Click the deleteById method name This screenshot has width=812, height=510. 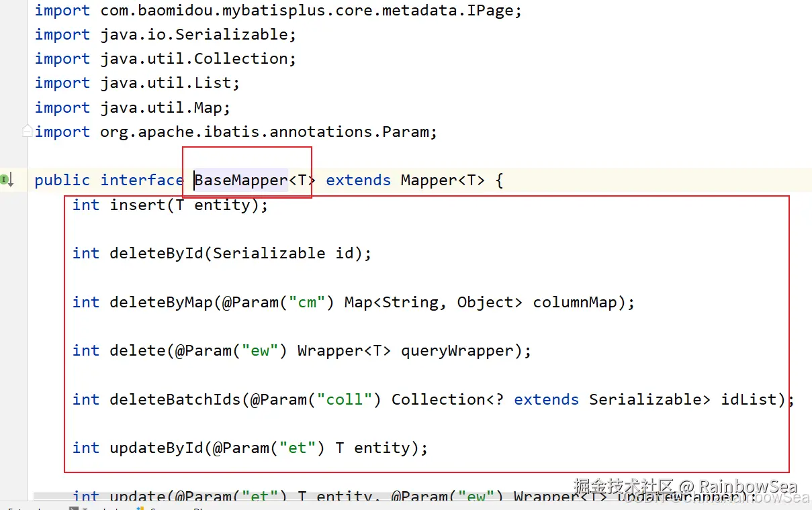pos(156,253)
